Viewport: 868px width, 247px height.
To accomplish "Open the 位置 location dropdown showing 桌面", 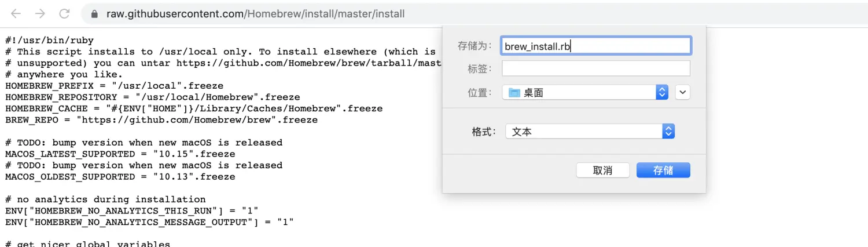I will coord(585,92).
